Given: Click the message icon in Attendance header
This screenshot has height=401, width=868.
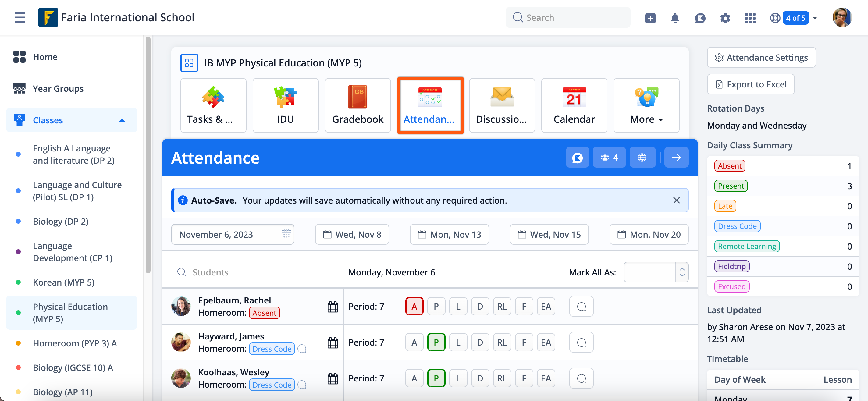Looking at the screenshot, I should pos(577,157).
